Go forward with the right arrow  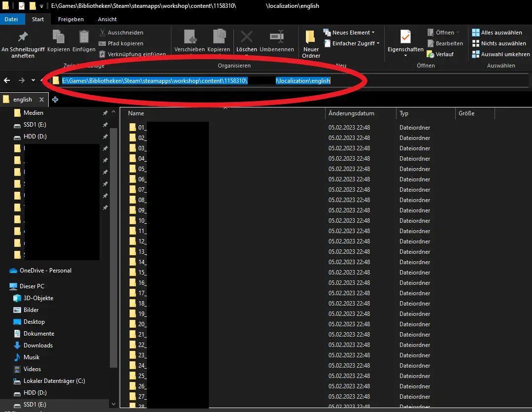21,80
